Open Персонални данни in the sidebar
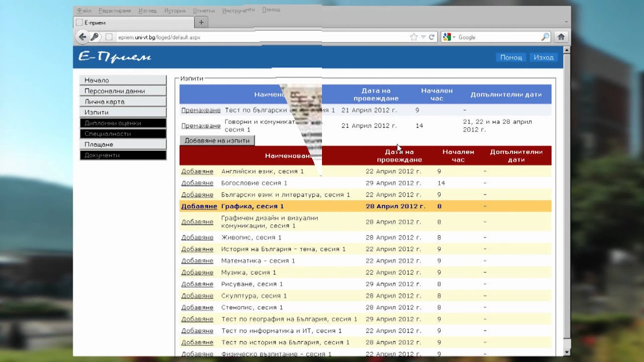This screenshot has width=644, height=362. click(x=123, y=91)
